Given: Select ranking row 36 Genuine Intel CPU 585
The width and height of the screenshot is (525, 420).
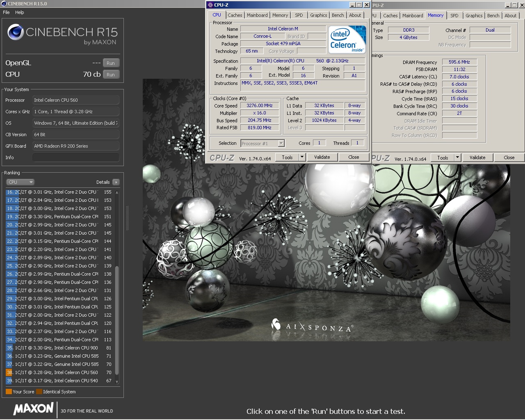Looking at the screenshot, I should click(x=59, y=356).
